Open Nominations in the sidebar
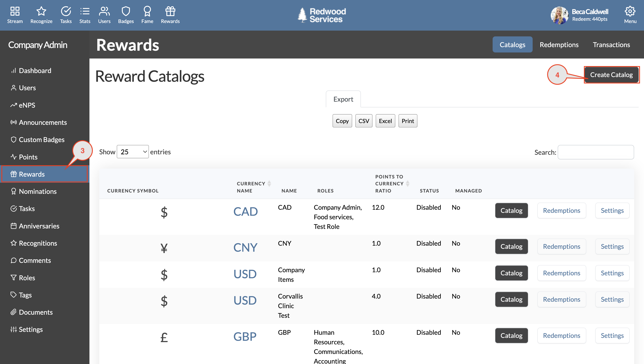This screenshot has width=644, height=364. click(x=38, y=191)
